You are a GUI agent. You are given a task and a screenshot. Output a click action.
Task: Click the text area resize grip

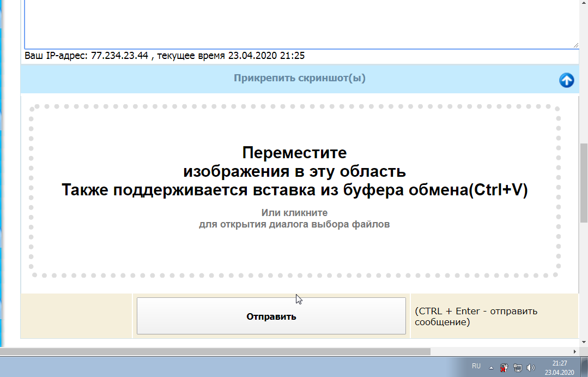(x=575, y=45)
